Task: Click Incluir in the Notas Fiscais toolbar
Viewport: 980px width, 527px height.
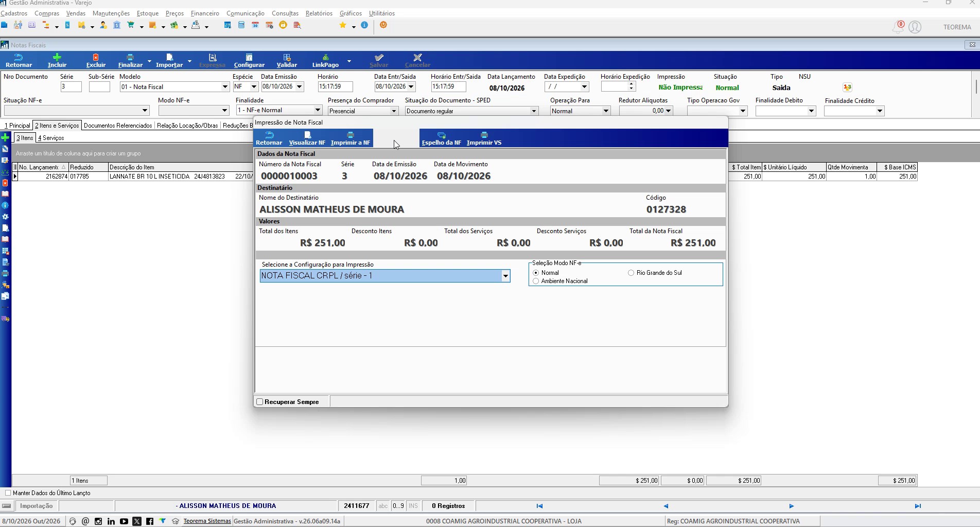Action: tap(57, 60)
